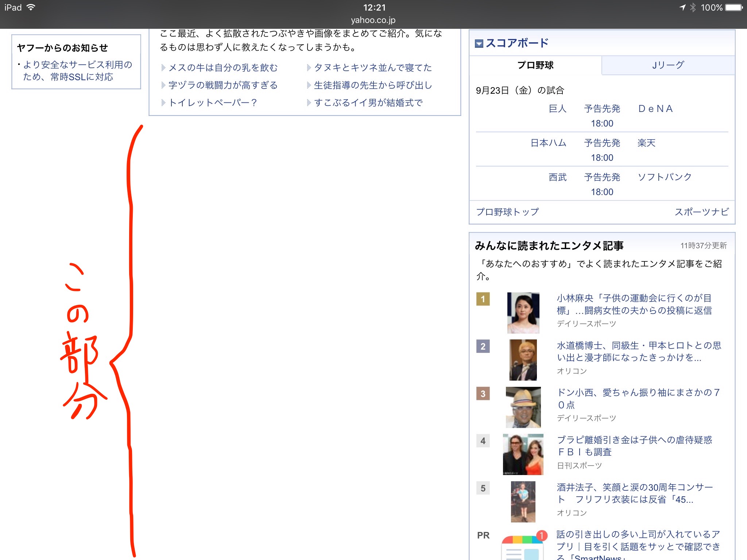The width and height of the screenshot is (747, 560).
Task: Open the rank 3 ドン小西 thumbnail
Action: (523, 407)
